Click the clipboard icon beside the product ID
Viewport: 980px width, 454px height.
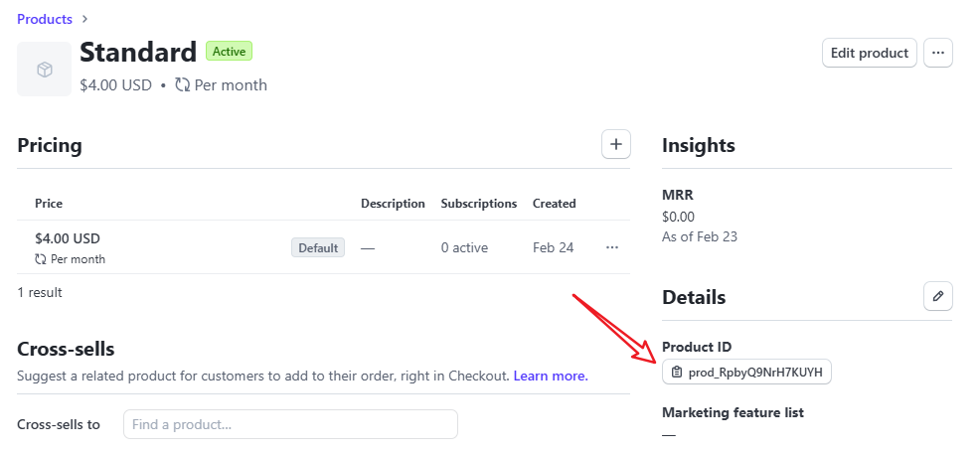click(676, 373)
